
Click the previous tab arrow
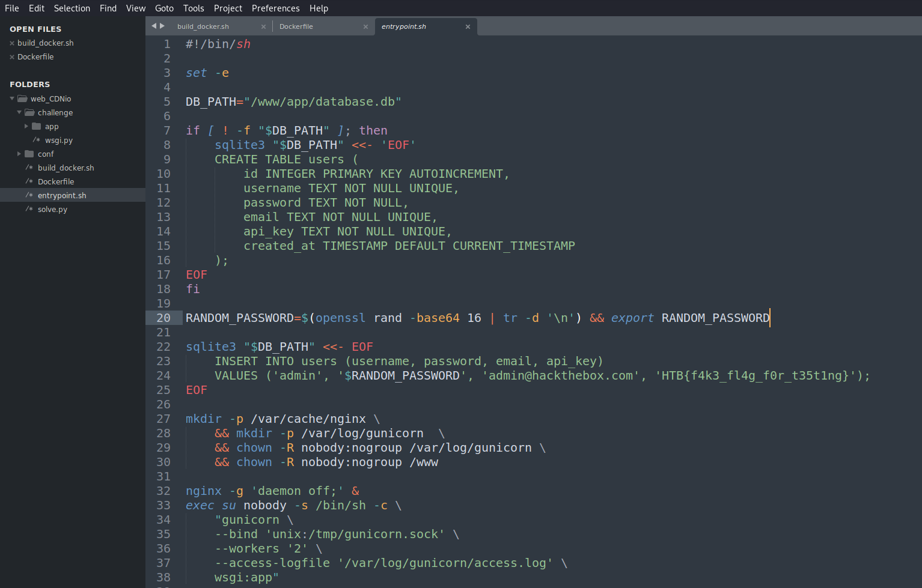pos(154,26)
